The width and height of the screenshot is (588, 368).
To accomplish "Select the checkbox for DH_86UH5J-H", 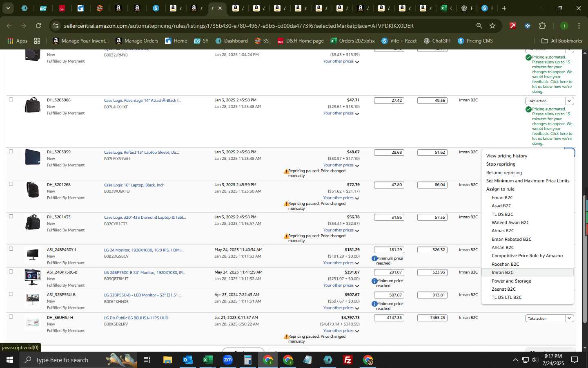I will pyautogui.click(x=11, y=316).
